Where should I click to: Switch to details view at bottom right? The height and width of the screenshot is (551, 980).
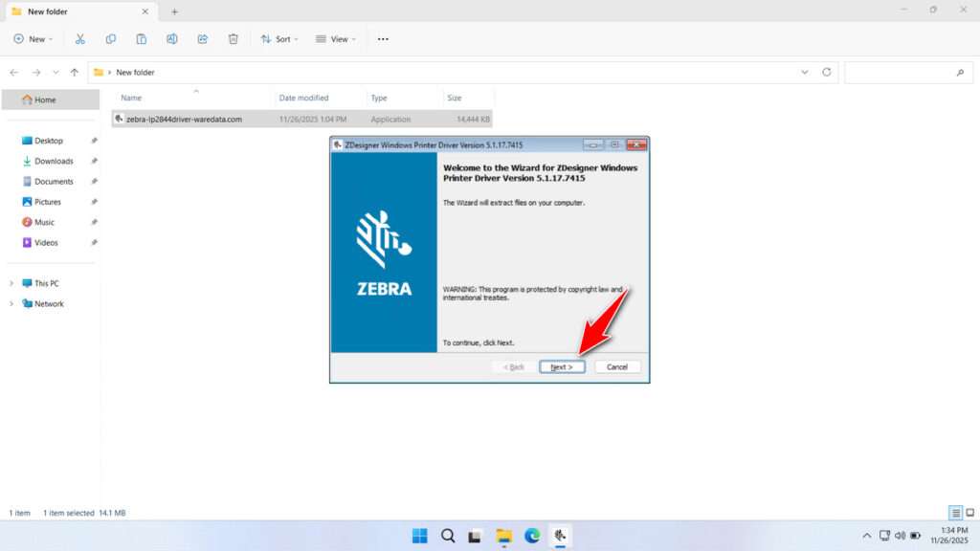coord(953,513)
